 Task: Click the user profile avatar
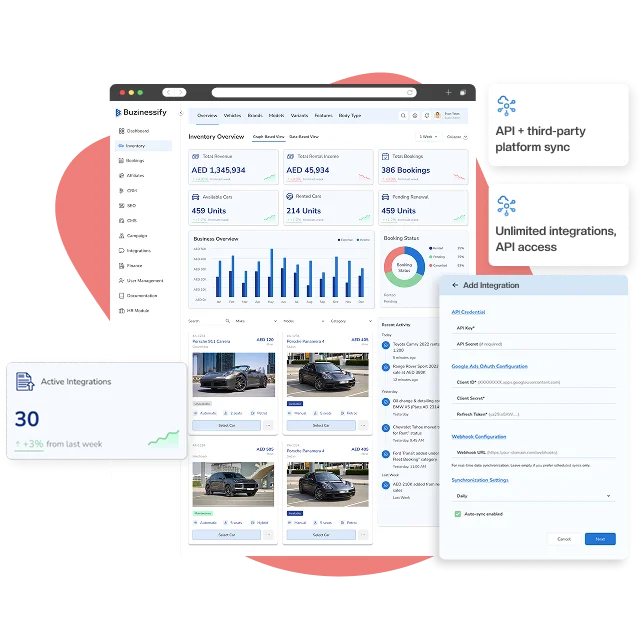click(x=437, y=116)
